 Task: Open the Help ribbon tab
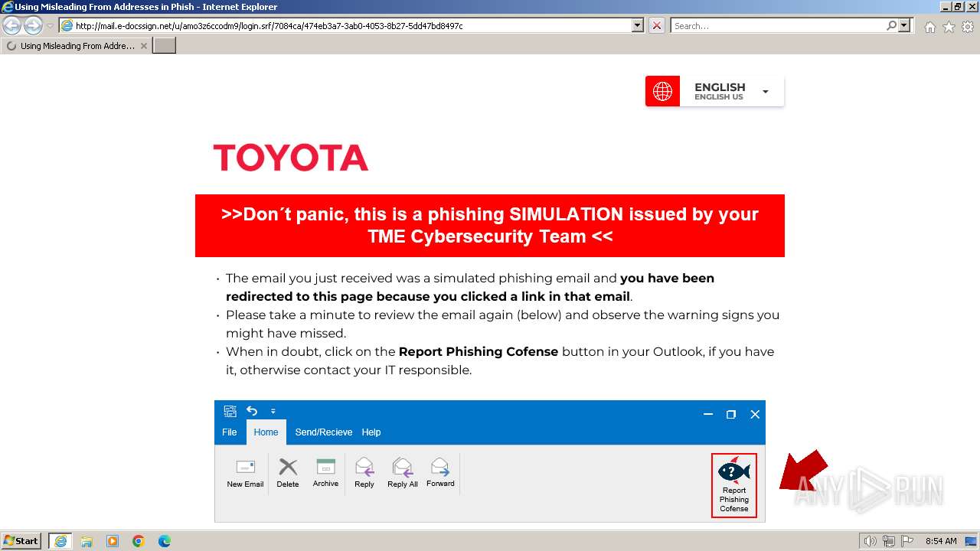pos(371,432)
